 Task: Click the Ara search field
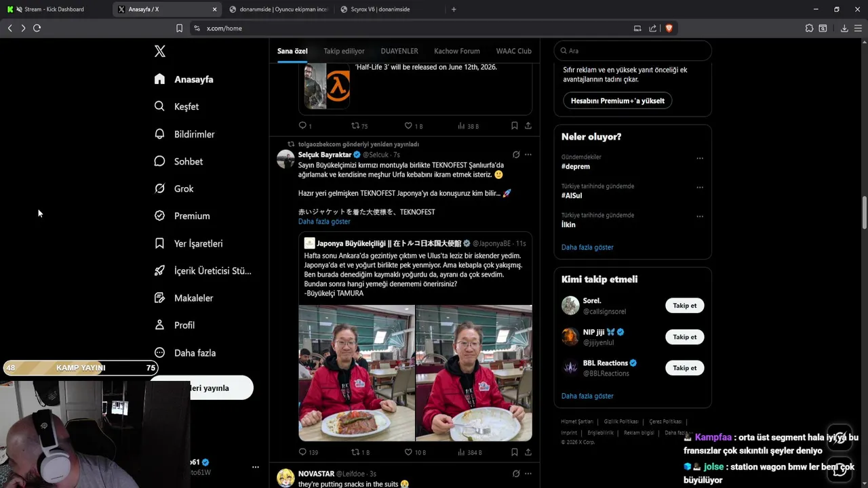633,51
